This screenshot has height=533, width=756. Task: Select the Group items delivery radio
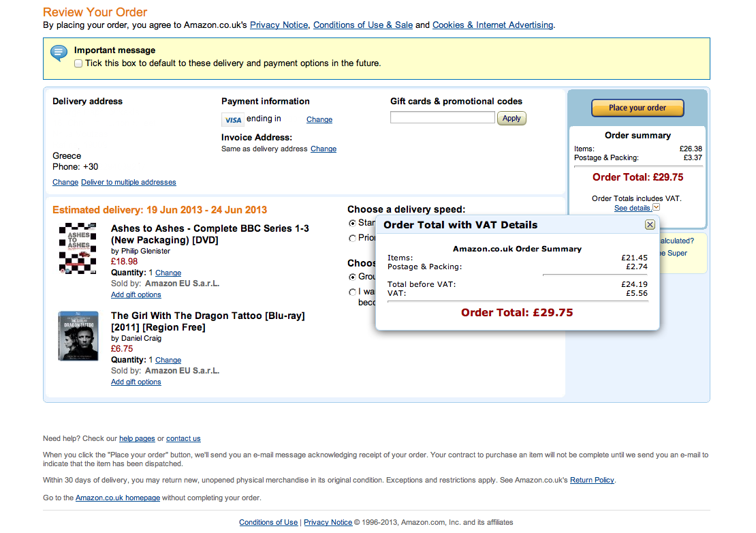click(352, 277)
